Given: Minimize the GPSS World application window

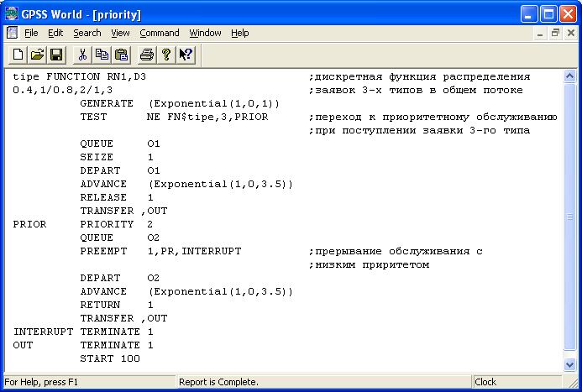Looking at the screenshot, I should (x=529, y=14).
